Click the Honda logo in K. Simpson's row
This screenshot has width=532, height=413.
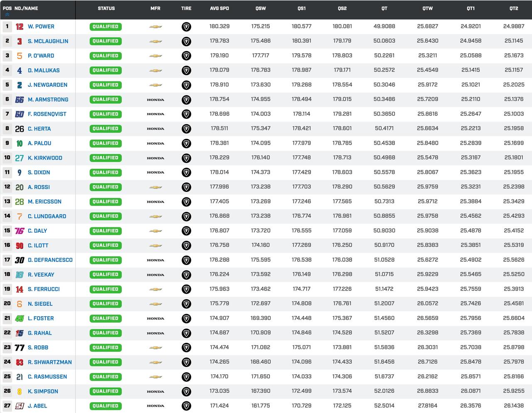click(155, 391)
